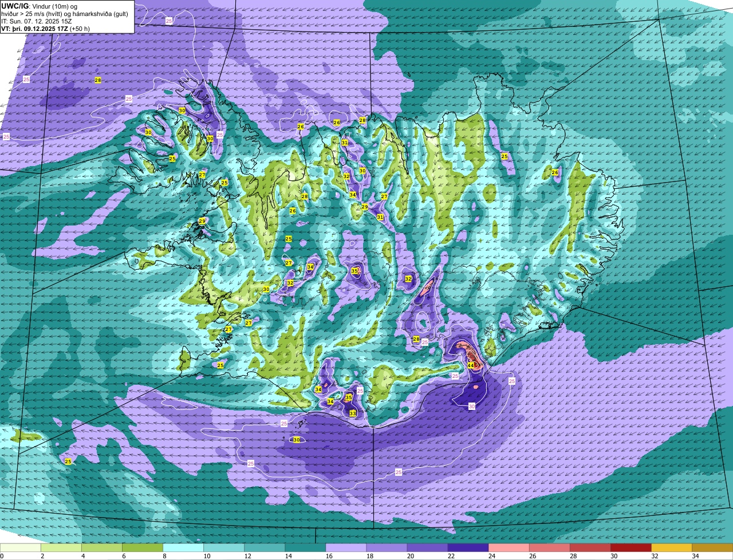Image resolution: width=733 pixels, height=560 pixels.
Task: Select the 20–22 purple scale swatch
Action: point(427,547)
